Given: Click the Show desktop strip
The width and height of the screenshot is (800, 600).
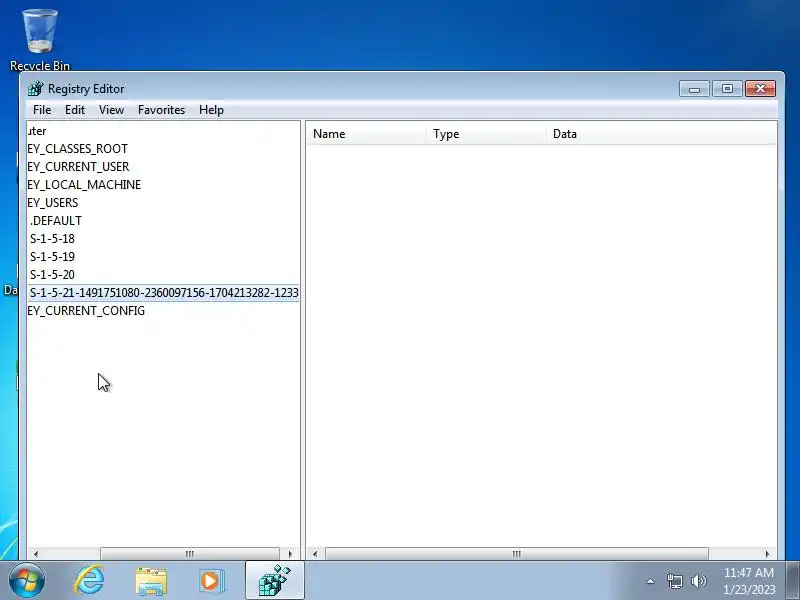Looking at the screenshot, I should [793, 581].
